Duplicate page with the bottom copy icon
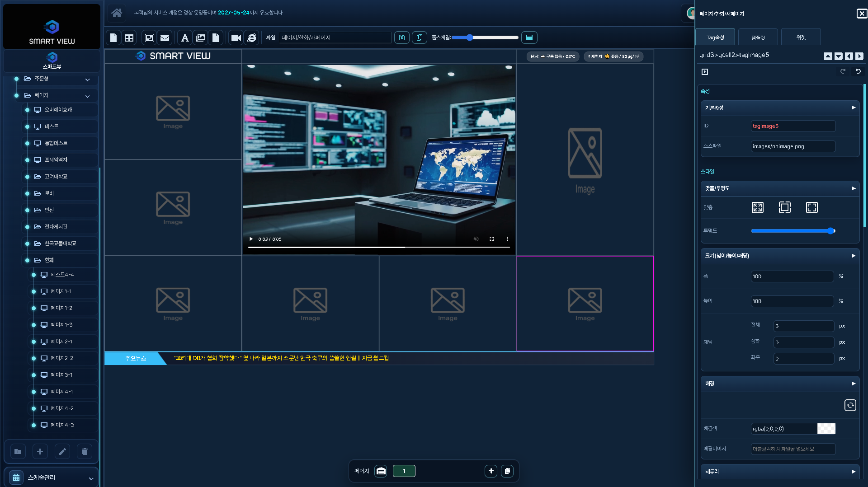Screen dimensions: 868x487 coord(507,471)
